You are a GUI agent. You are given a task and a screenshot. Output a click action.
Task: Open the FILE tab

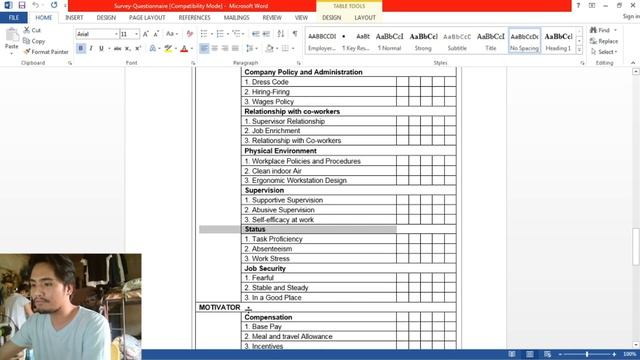(14, 18)
